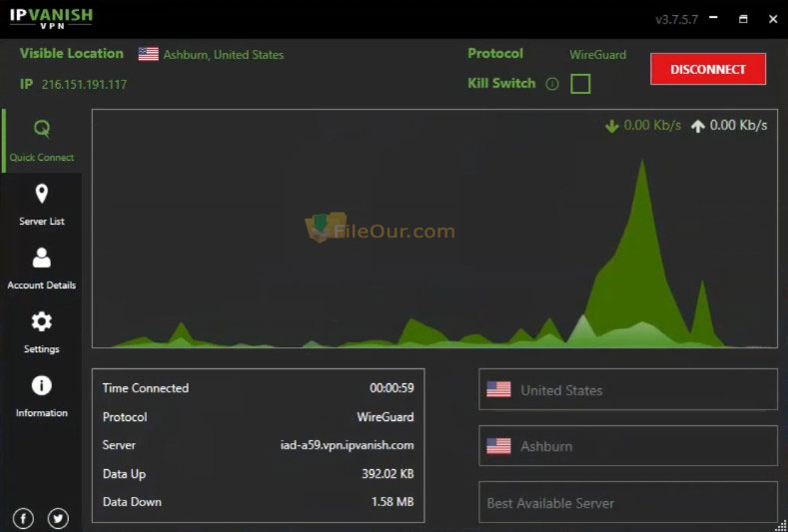Viewport: 788px width, 532px height.
Task: Click the Kill Switch info icon
Action: [552, 84]
